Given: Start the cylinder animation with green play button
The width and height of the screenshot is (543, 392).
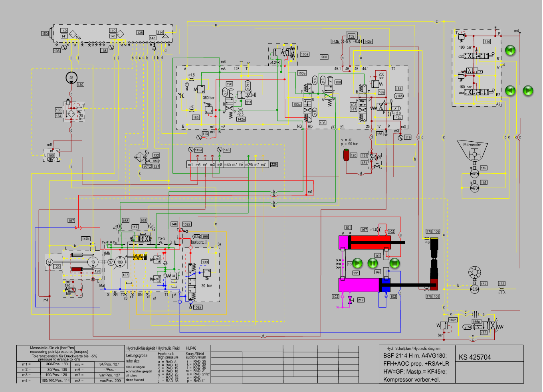Looking at the screenshot, I should [x=357, y=263].
